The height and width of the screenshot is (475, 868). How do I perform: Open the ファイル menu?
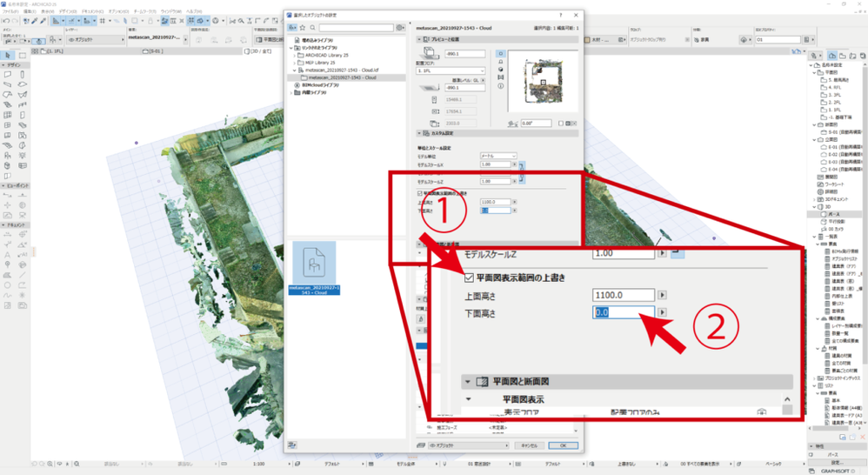click(10, 11)
